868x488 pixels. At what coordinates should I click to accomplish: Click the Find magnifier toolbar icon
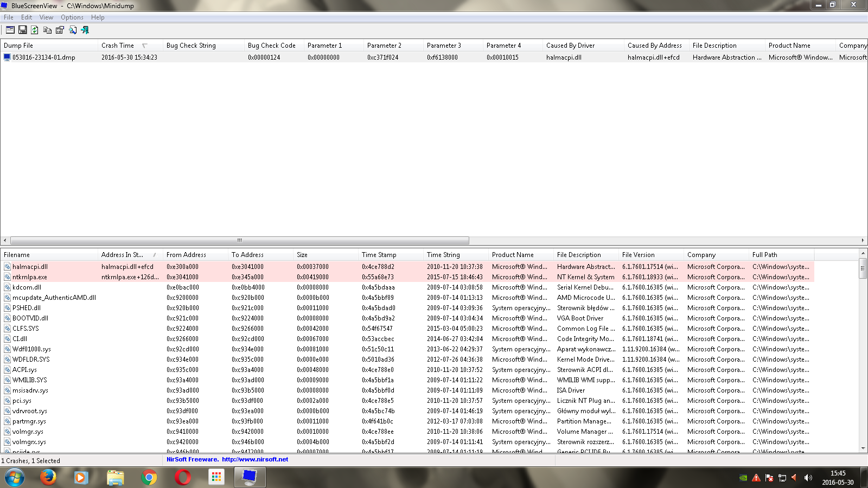pos(73,30)
